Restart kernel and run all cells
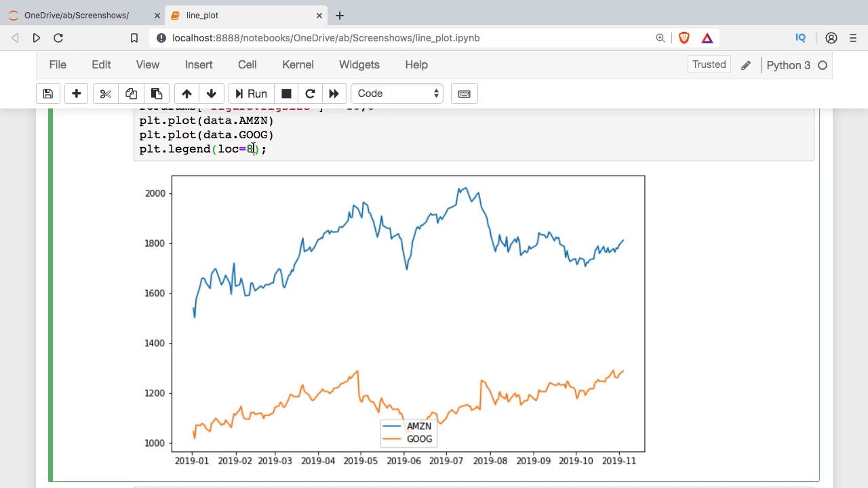The height and width of the screenshot is (488, 868). click(334, 94)
